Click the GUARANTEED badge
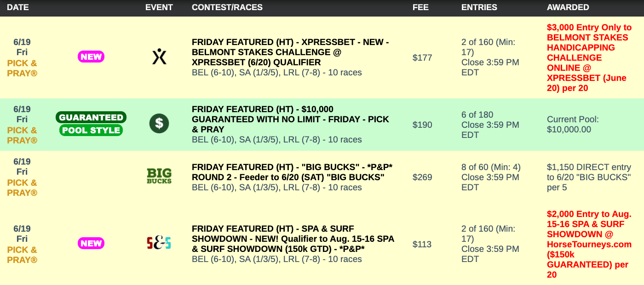 [x=91, y=117]
